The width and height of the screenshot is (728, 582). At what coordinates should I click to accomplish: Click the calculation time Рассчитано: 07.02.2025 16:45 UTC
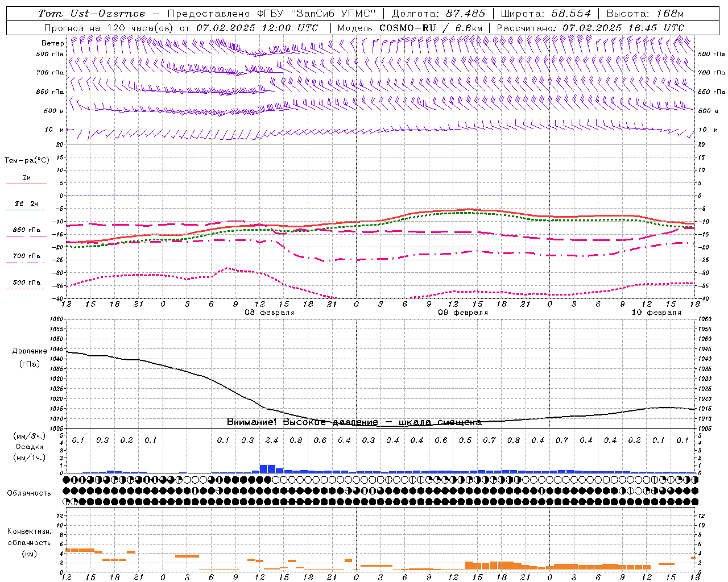click(590, 28)
